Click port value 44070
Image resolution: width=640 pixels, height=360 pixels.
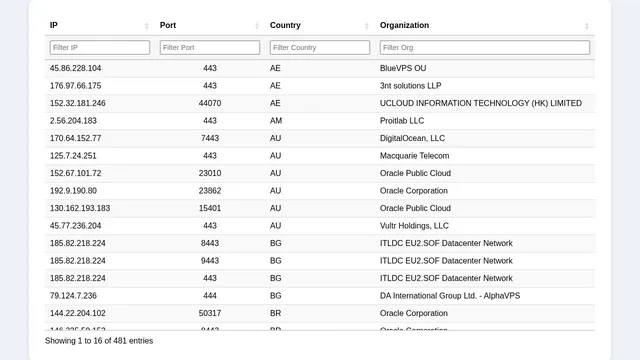(x=210, y=103)
